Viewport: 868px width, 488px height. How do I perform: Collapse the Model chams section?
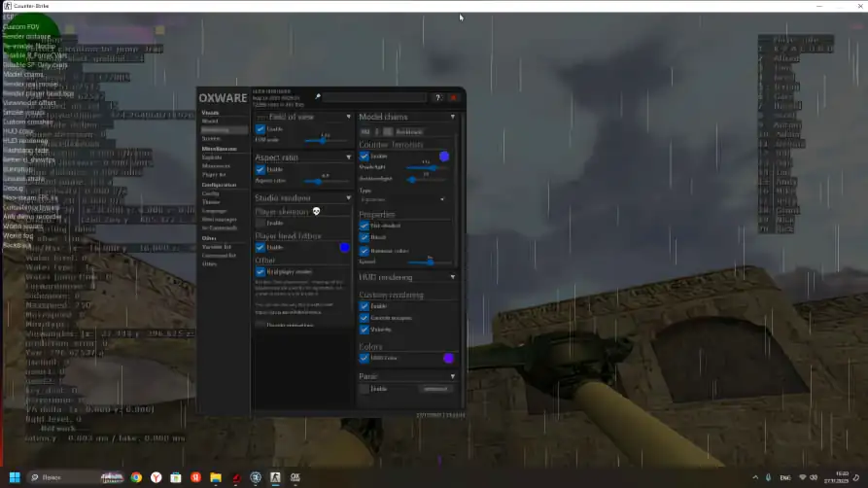coord(452,117)
